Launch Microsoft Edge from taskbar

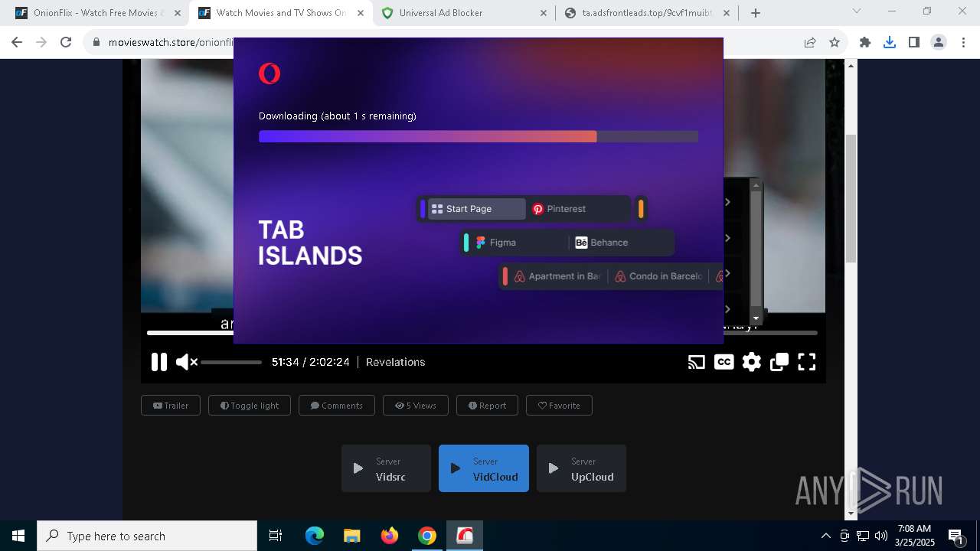tap(315, 536)
